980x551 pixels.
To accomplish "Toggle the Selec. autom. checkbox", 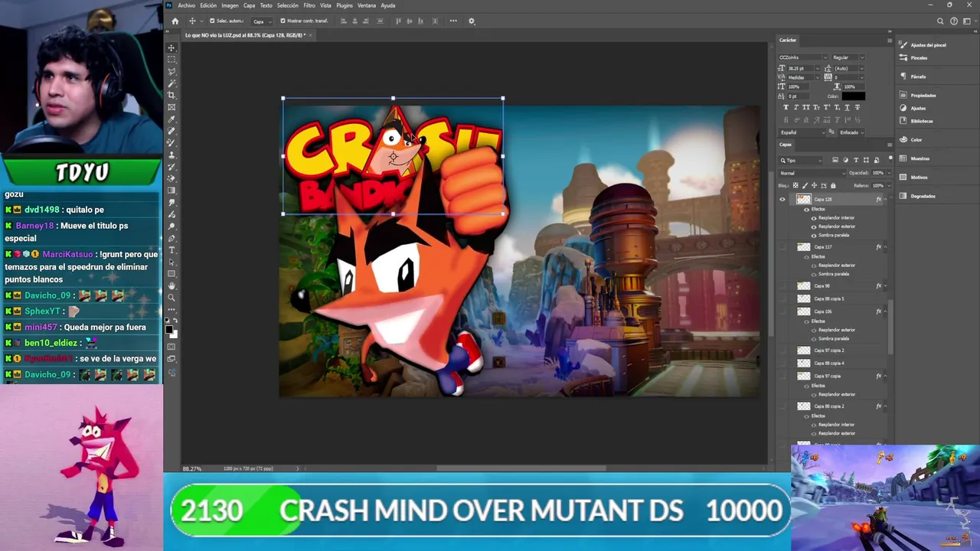I will pyautogui.click(x=212, y=21).
